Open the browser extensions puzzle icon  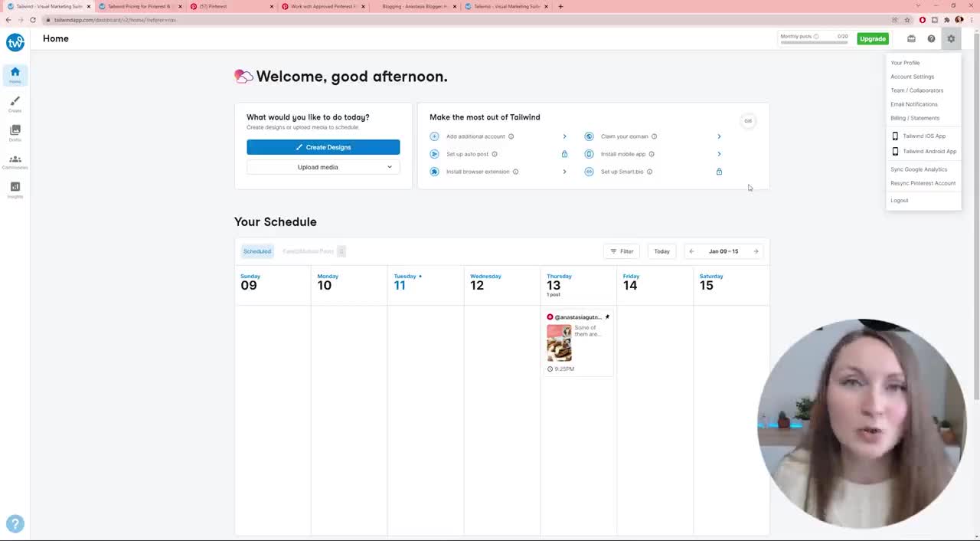[946, 20]
